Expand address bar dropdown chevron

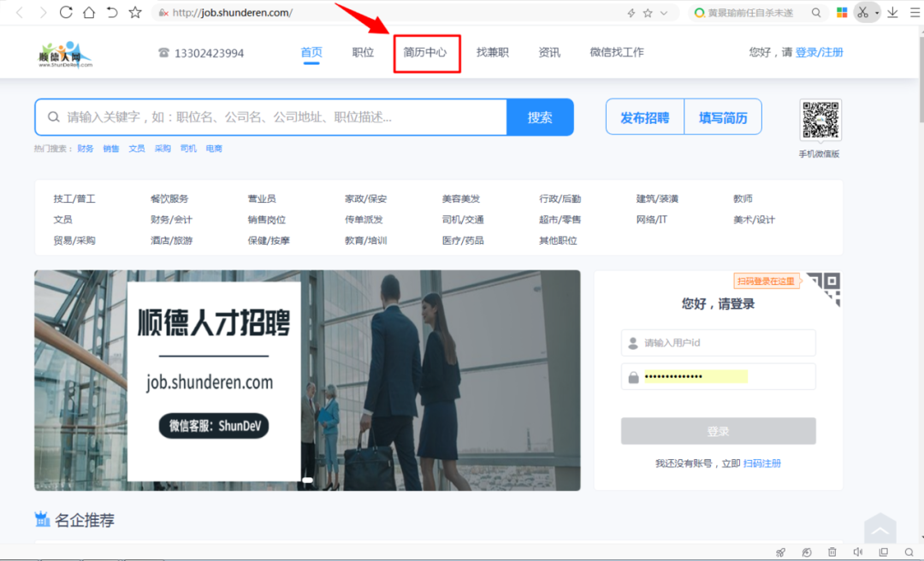pyautogui.click(x=664, y=13)
